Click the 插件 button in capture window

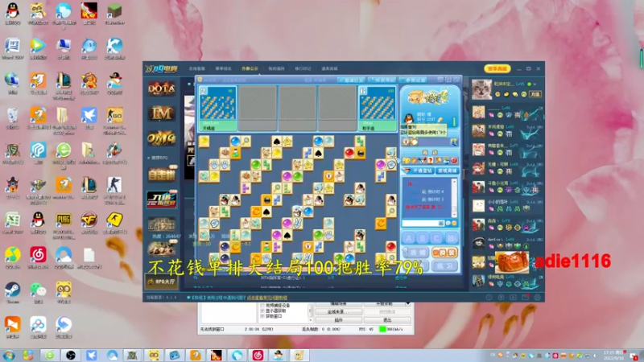pos(338,319)
